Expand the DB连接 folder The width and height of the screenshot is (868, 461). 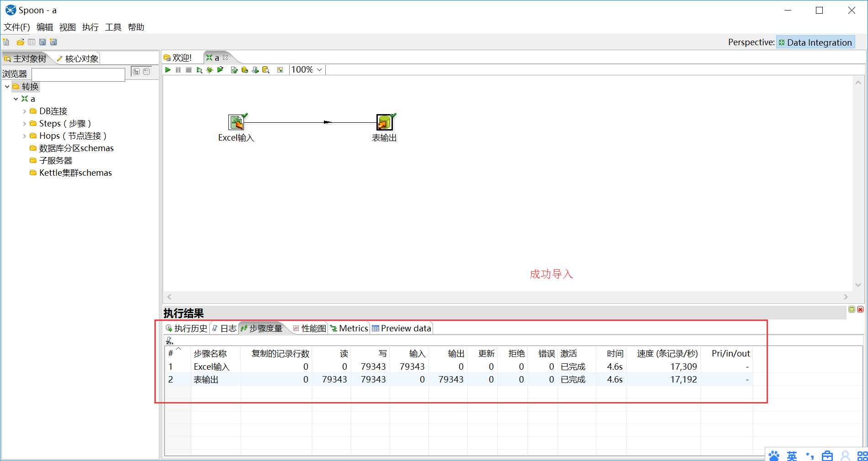(25, 111)
